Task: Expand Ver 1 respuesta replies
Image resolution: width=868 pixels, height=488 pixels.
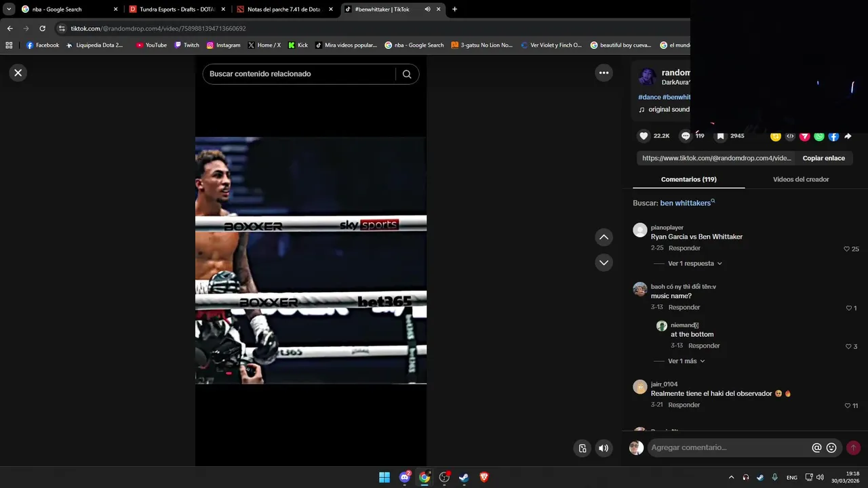Action: click(695, 263)
